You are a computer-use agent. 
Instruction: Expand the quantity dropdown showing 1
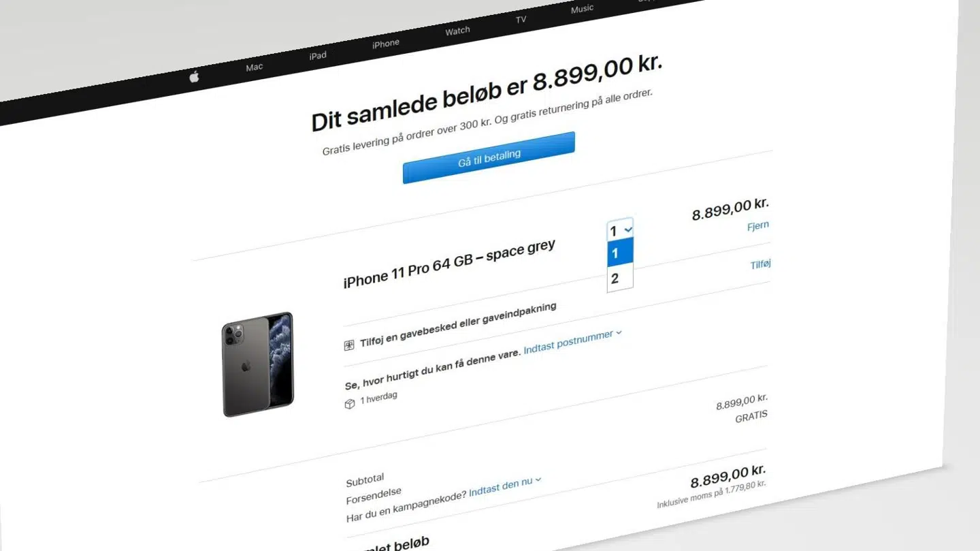pyautogui.click(x=620, y=230)
